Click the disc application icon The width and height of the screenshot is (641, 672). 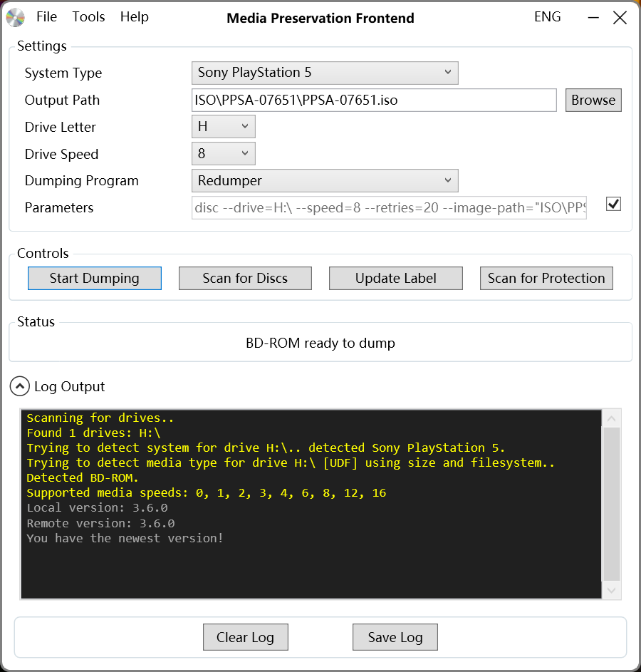(16, 18)
